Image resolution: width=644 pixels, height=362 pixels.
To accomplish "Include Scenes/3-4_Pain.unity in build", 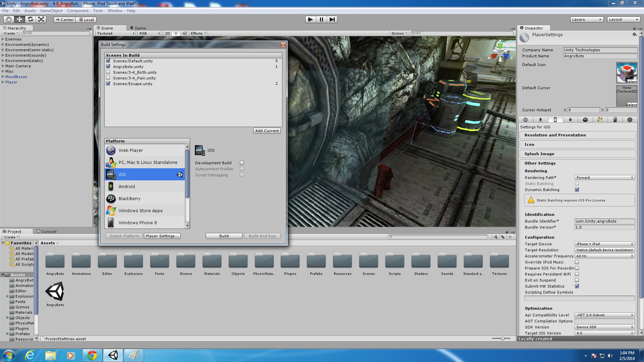I will point(108,78).
